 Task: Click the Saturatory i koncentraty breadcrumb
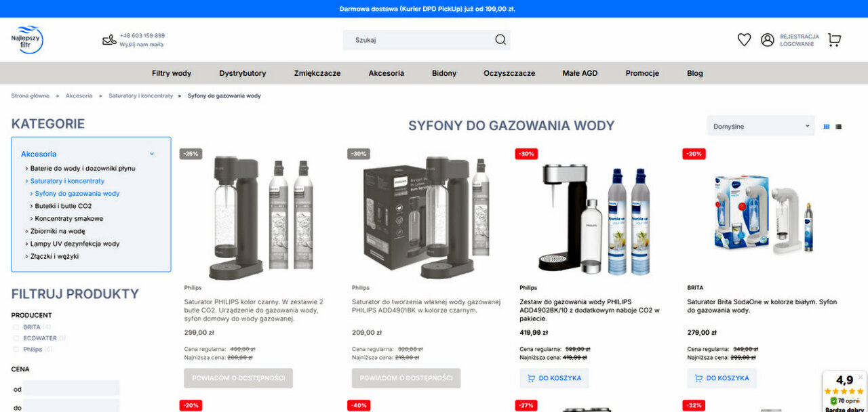click(x=140, y=96)
